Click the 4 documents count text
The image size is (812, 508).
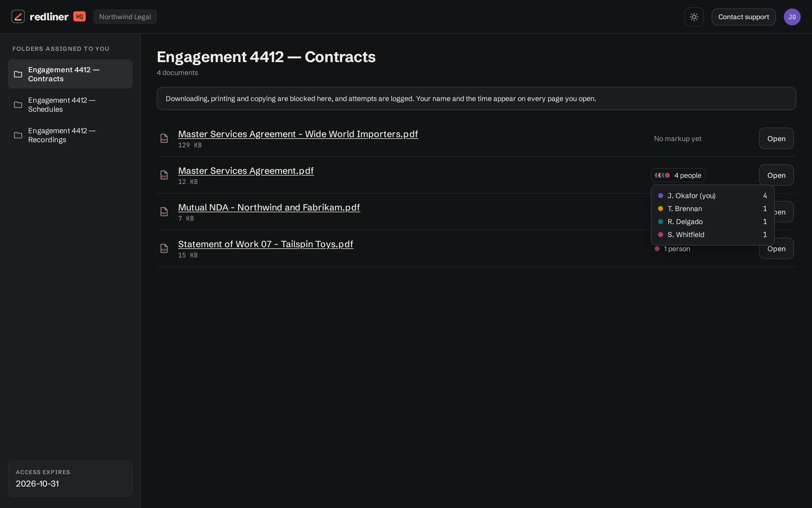(x=177, y=73)
